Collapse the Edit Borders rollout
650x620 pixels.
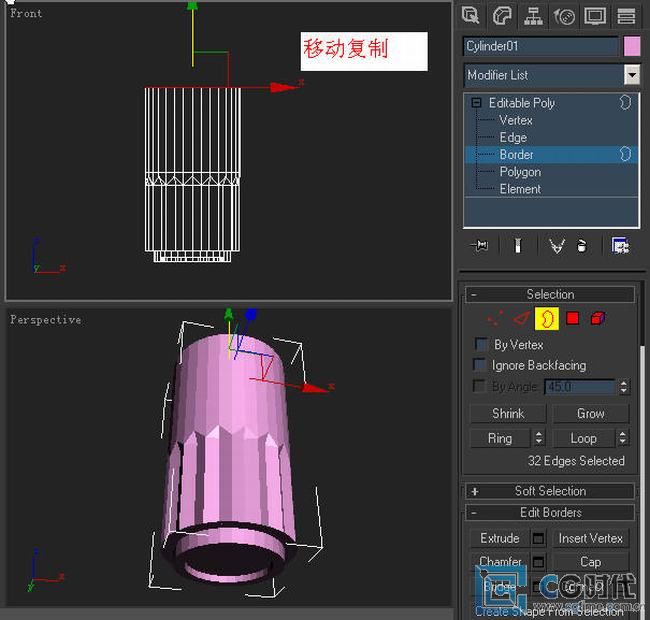(550, 513)
